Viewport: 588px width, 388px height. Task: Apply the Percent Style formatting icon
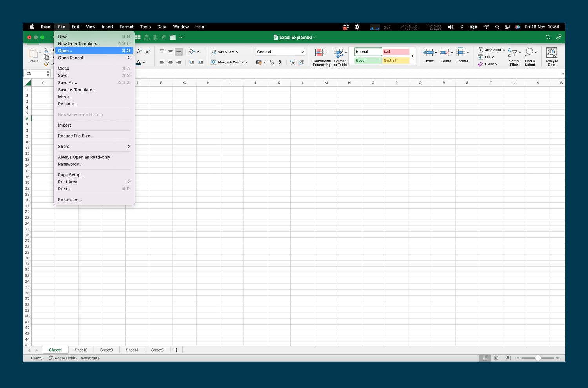(x=271, y=62)
